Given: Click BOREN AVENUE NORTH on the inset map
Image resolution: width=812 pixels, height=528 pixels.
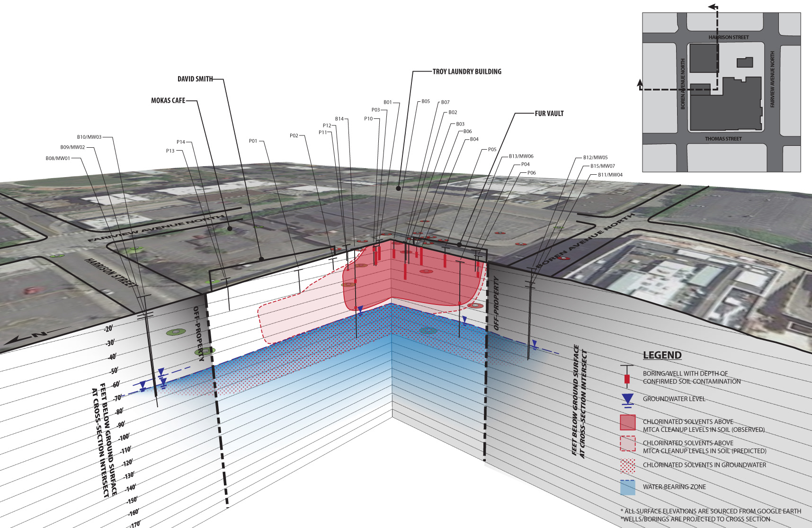Looking at the screenshot, I should tap(683, 84).
